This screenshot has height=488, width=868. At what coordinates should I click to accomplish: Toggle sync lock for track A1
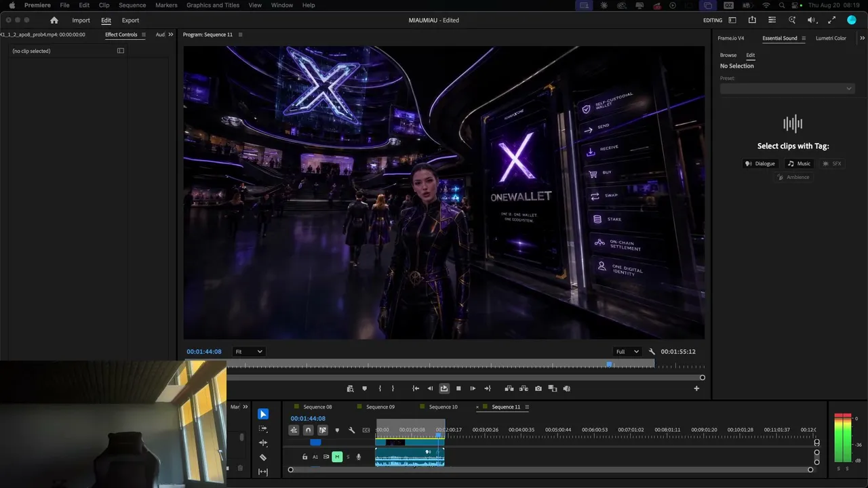[326, 457]
